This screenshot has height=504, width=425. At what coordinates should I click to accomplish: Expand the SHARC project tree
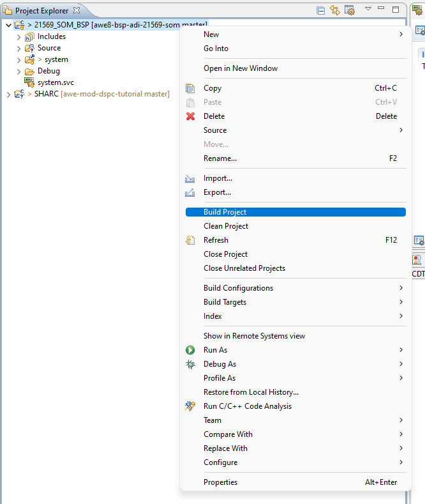point(8,94)
